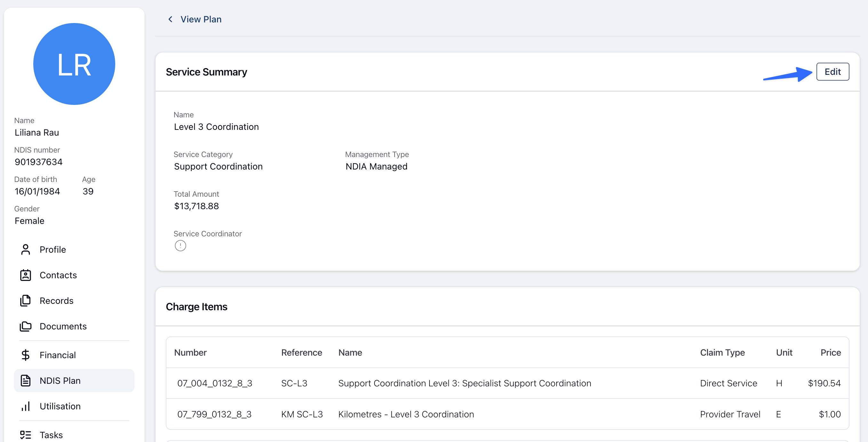Click Kilometres - Level 3 Coordination name
This screenshot has width=868, height=442.
(406, 414)
